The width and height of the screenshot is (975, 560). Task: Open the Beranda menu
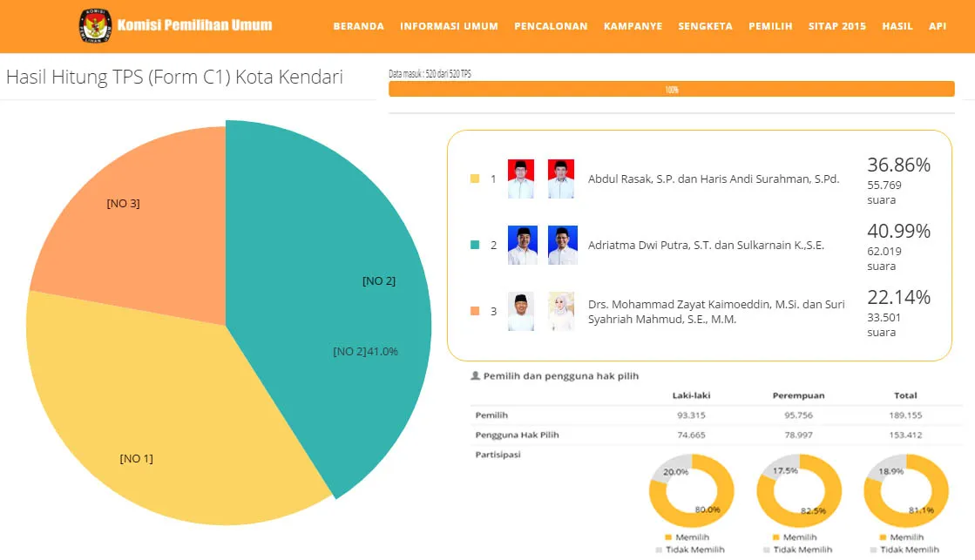(358, 26)
